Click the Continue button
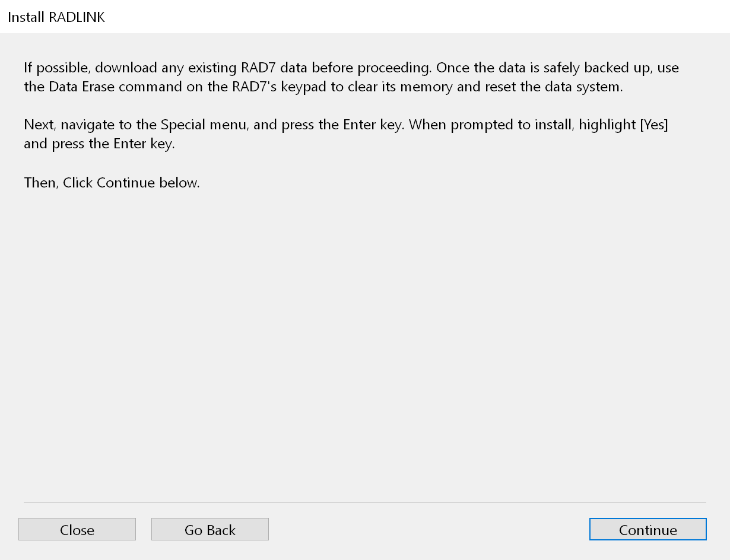 pos(648,530)
